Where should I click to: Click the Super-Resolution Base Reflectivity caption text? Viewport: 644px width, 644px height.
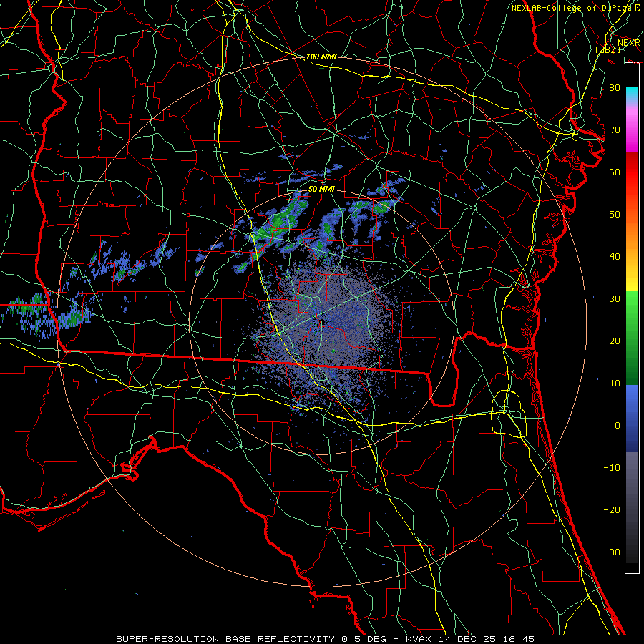point(325,639)
